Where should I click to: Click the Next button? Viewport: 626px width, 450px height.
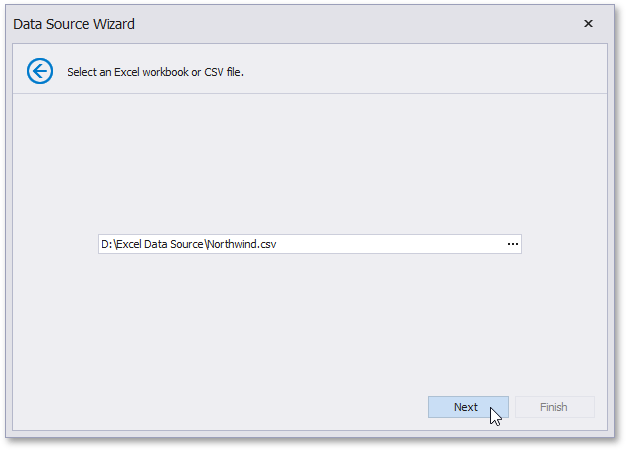467,407
